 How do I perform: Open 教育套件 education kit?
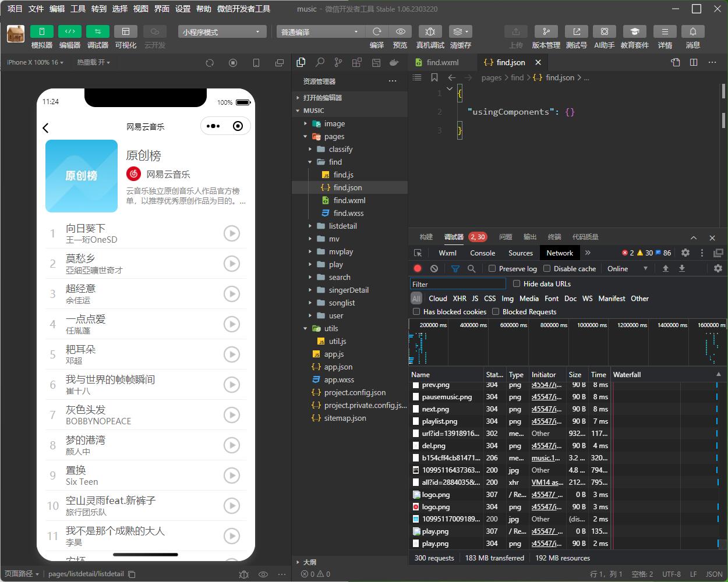click(635, 31)
